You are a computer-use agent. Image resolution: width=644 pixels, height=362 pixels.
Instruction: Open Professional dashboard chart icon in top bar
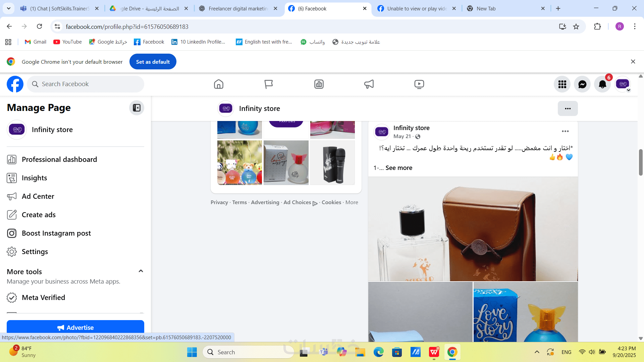pos(319,84)
